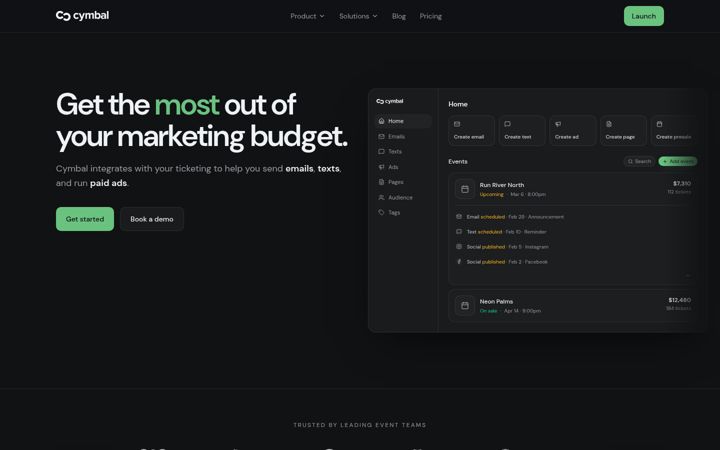
Task: Select the Home icon in preview sidebar
Action: click(x=381, y=121)
